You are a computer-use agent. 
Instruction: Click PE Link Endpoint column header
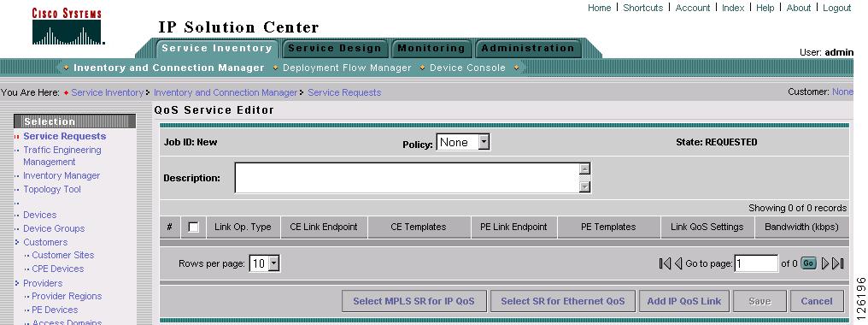513,227
